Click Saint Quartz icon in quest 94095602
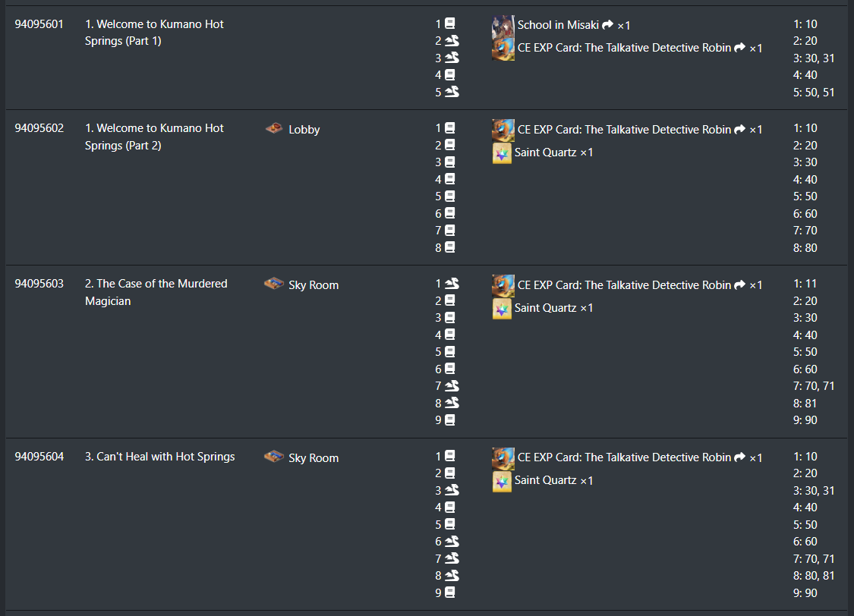854x616 pixels. (502, 153)
